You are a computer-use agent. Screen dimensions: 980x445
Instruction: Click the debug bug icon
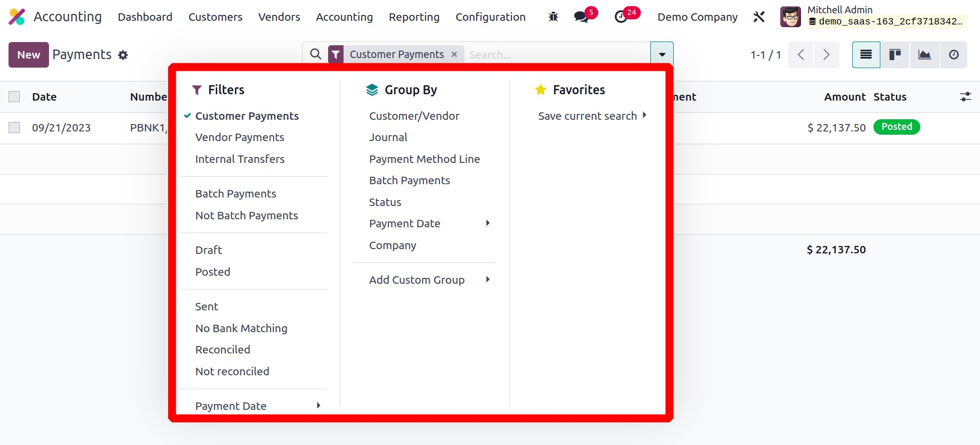[553, 17]
